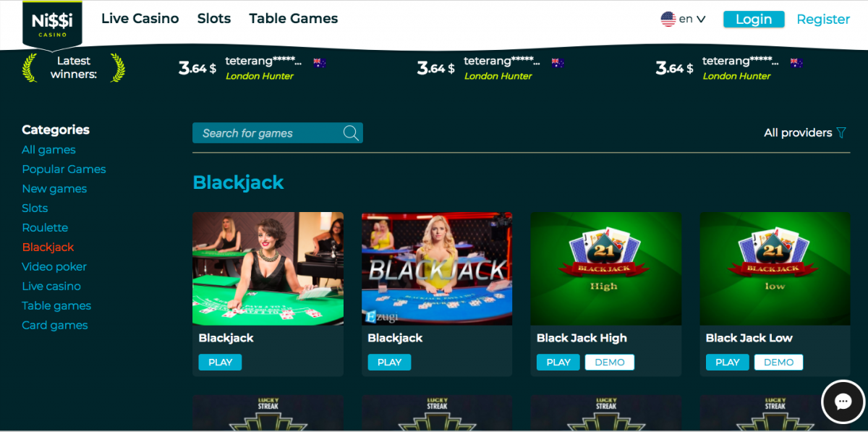Open the language dropdown showing 'en'
The height and width of the screenshot is (432, 868).
[683, 20]
